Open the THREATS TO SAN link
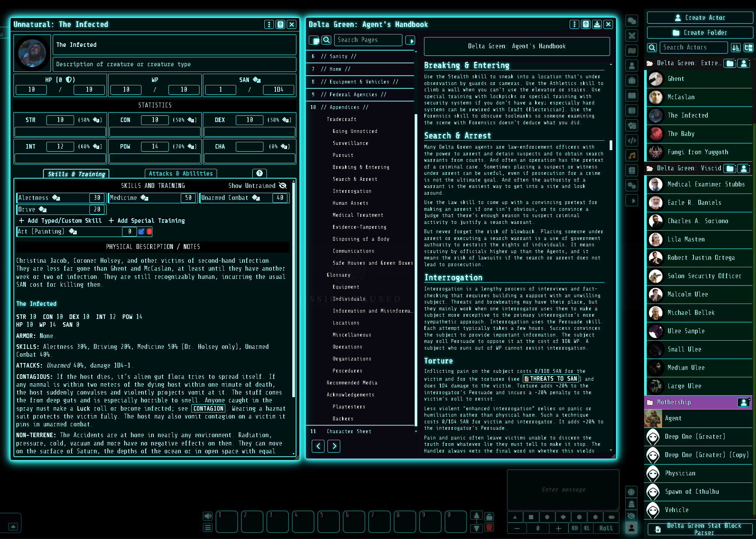 coord(551,379)
